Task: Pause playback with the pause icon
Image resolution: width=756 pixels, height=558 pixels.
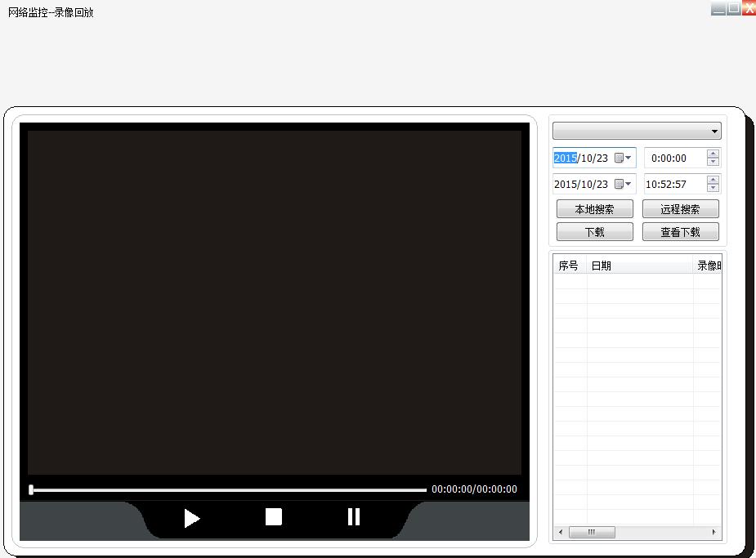Action: coord(353,516)
